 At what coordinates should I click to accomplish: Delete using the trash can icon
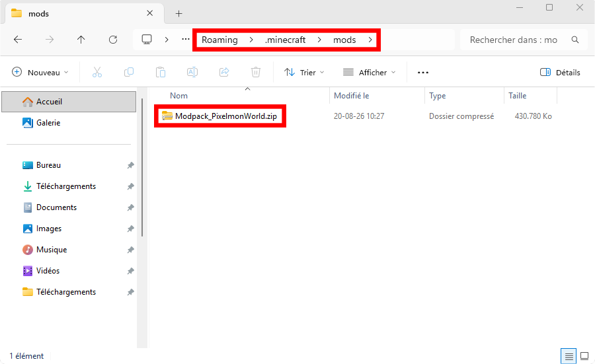tap(256, 72)
